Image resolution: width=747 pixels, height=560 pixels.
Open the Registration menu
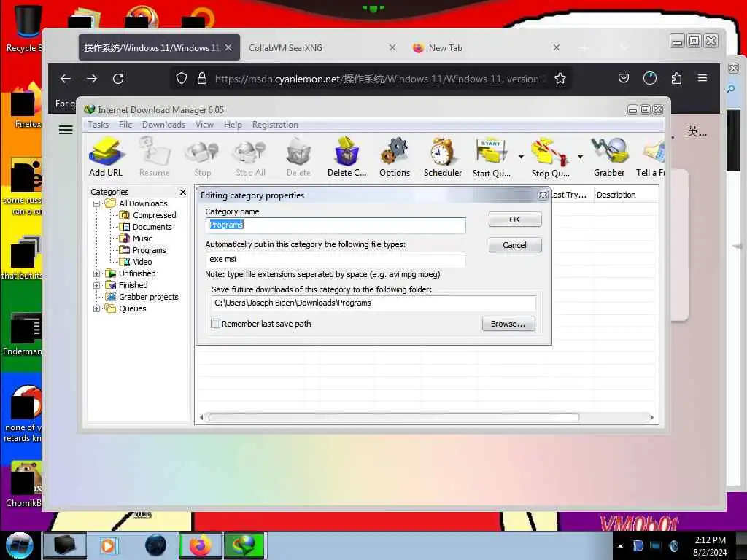tap(275, 125)
